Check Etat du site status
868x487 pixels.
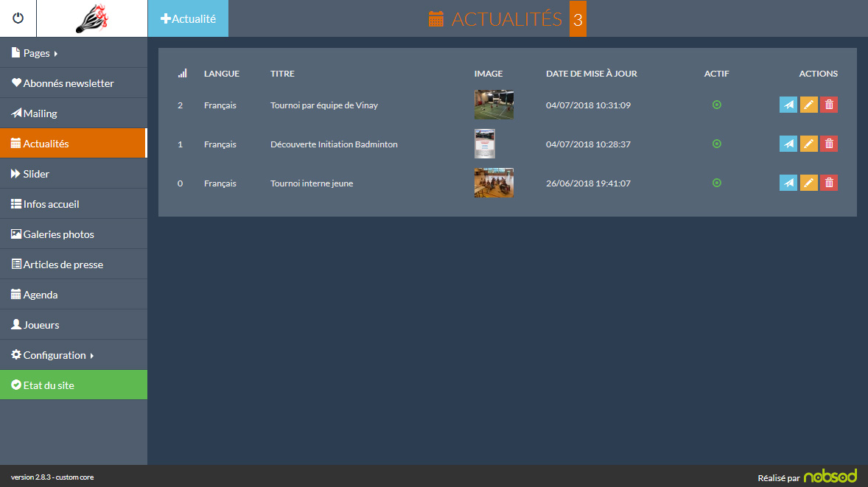[x=74, y=385]
